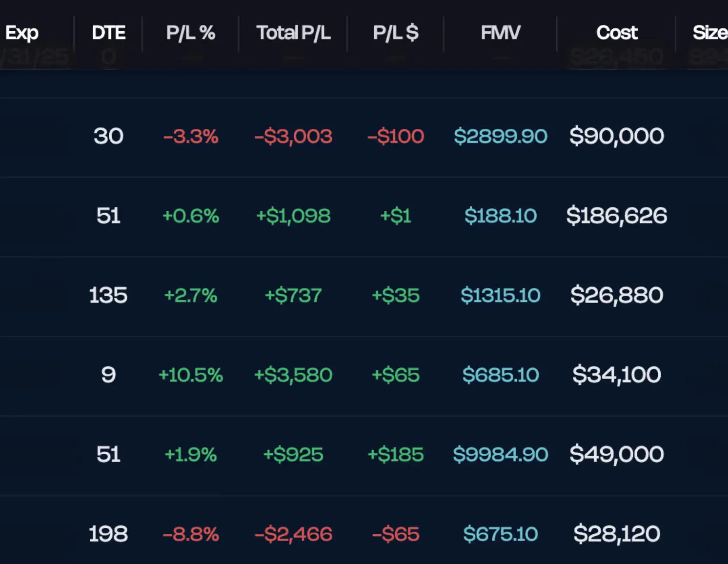Click the Total P/L column header
Screen dimensions: 728x564
[293, 33]
